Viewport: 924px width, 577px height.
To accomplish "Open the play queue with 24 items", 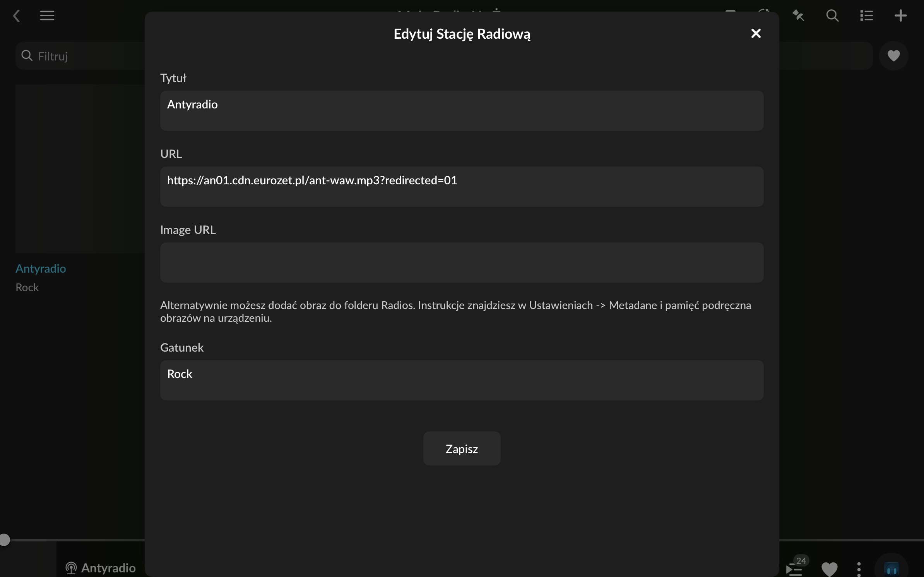I will point(794,568).
